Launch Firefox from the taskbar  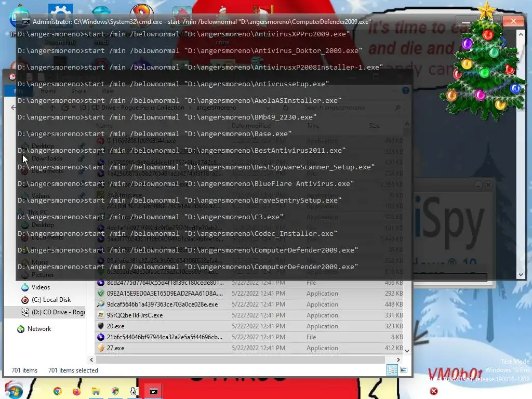click(77, 392)
